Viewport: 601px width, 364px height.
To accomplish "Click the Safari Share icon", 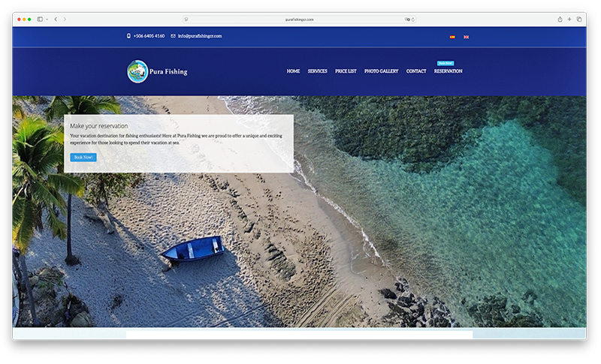I will pos(560,19).
